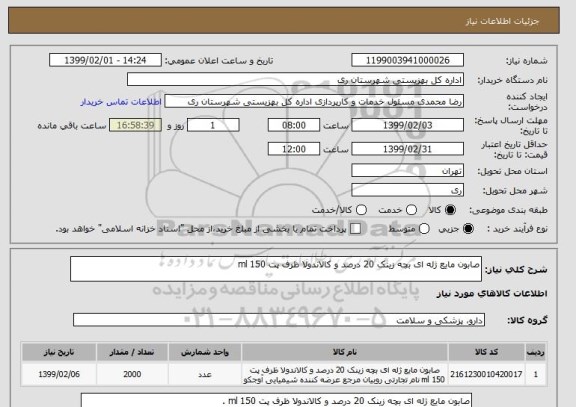Click the product name cell صابون مایع ژله ای
Image resolution: width=576 pixels, height=407 pixels.
345,374
